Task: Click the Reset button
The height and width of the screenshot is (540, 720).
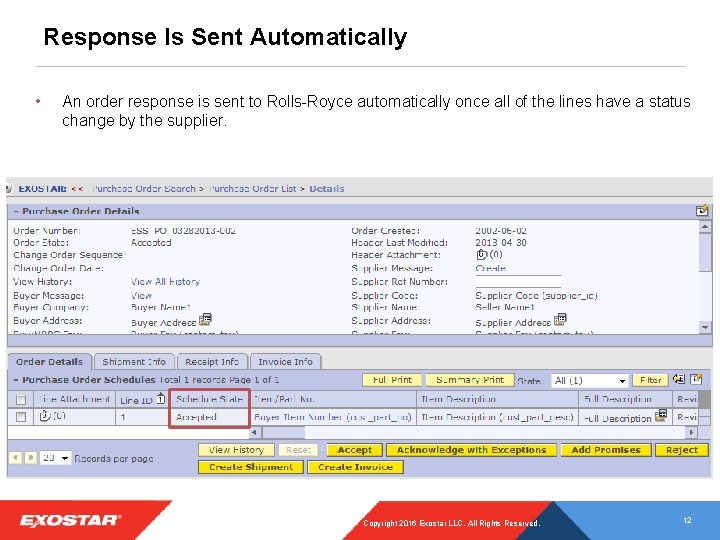Action: point(298,450)
